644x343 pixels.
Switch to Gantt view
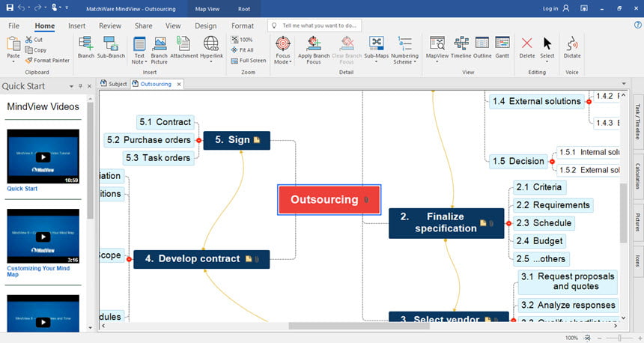click(x=502, y=47)
